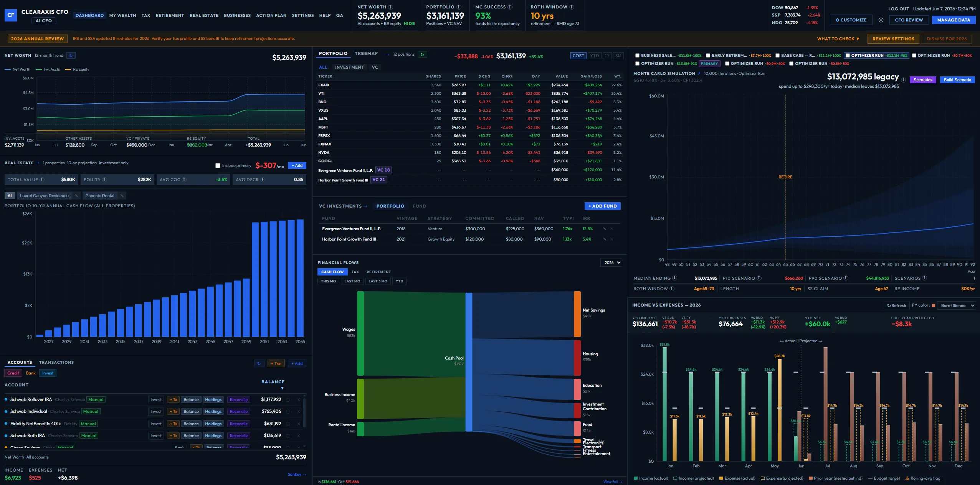Click the Review Settings button
Screen dimensions: 980x485
coord(893,39)
